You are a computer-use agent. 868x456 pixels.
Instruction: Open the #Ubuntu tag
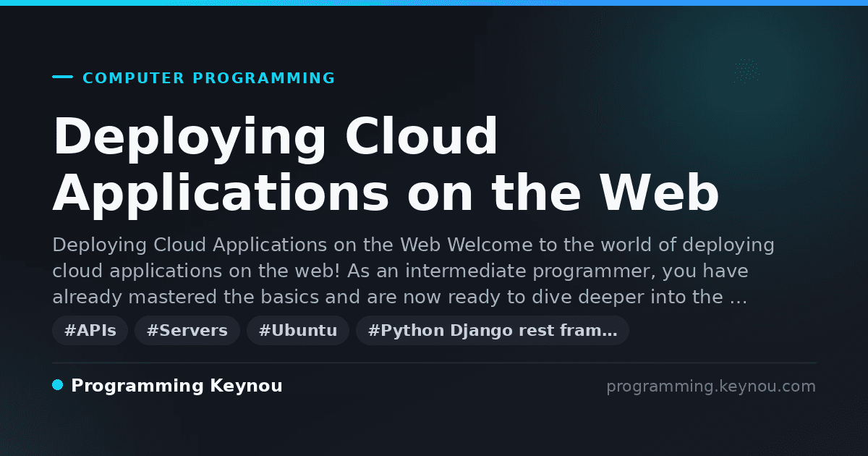point(298,331)
